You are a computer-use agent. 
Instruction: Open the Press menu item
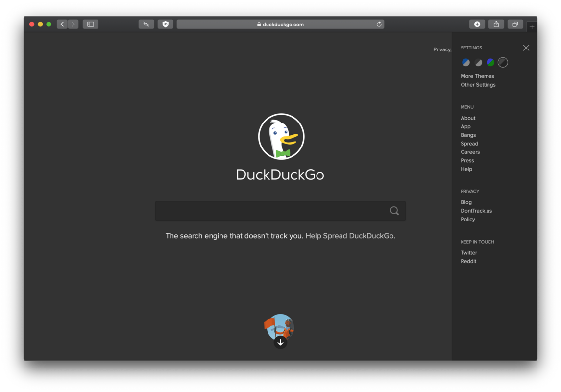tap(467, 161)
